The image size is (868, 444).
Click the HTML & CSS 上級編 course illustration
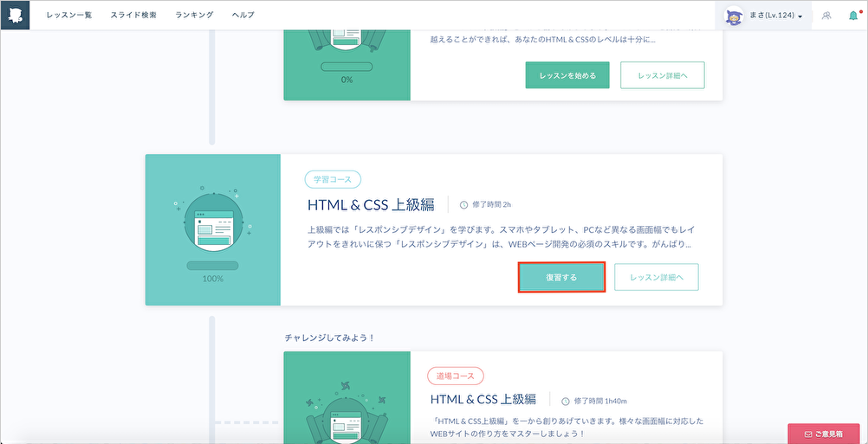(212, 220)
